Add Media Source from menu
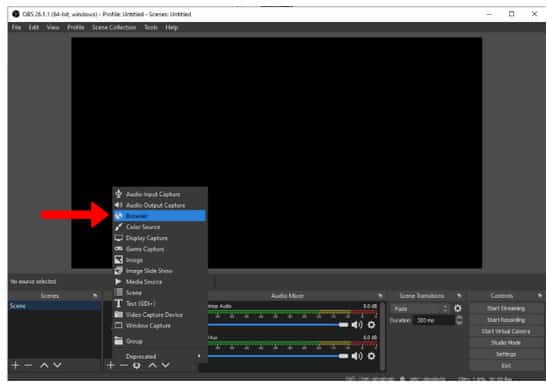The image size is (547, 387). (160, 282)
